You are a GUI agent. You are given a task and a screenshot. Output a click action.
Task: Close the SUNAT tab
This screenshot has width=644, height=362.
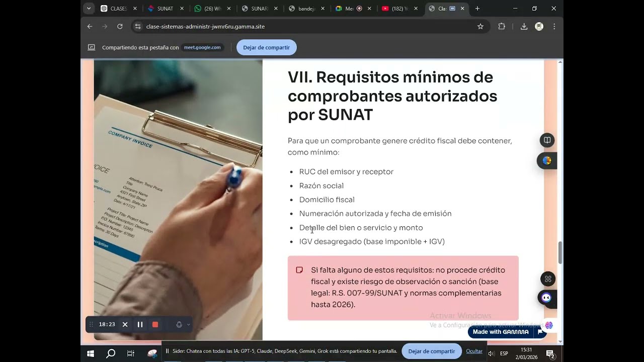pos(182,9)
